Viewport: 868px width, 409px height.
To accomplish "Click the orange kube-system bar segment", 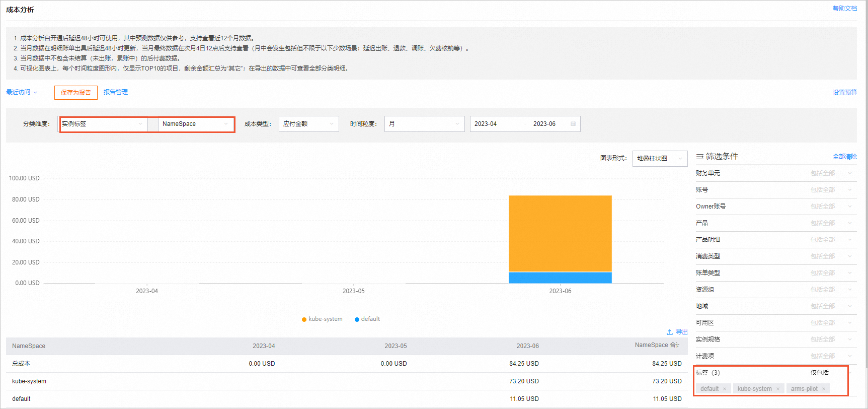I will click(x=560, y=234).
